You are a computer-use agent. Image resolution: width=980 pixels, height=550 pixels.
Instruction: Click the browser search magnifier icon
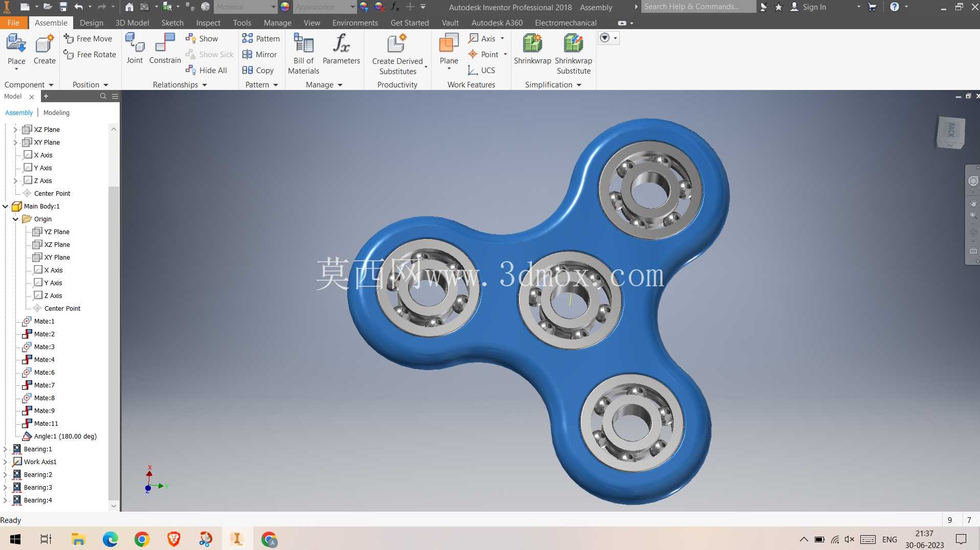[103, 96]
